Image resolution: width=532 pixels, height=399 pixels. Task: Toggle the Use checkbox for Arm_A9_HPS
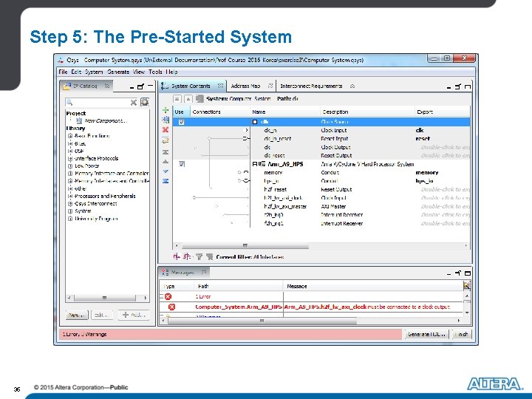182,164
